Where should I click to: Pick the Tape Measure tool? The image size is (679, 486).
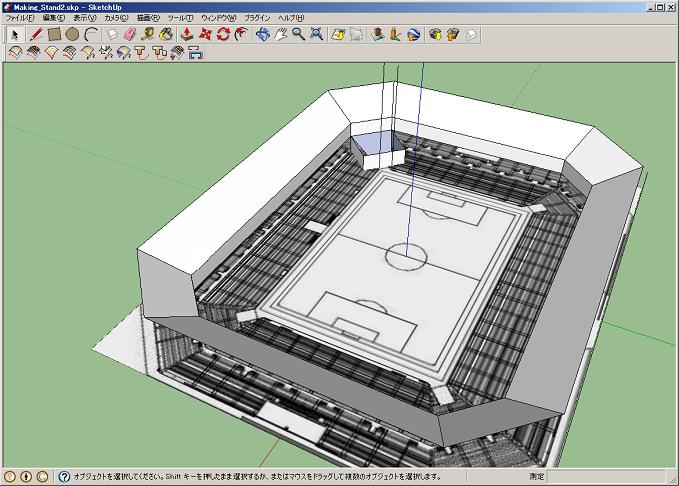147,34
